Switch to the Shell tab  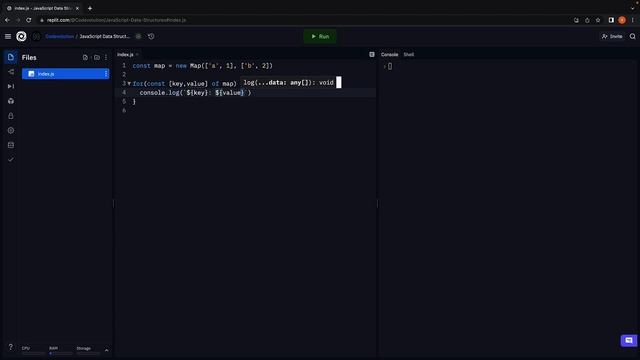[x=409, y=54]
